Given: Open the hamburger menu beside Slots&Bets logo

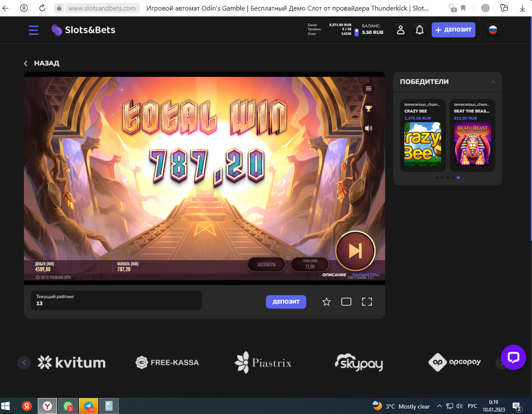Looking at the screenshot, I should tap(34, 30).
